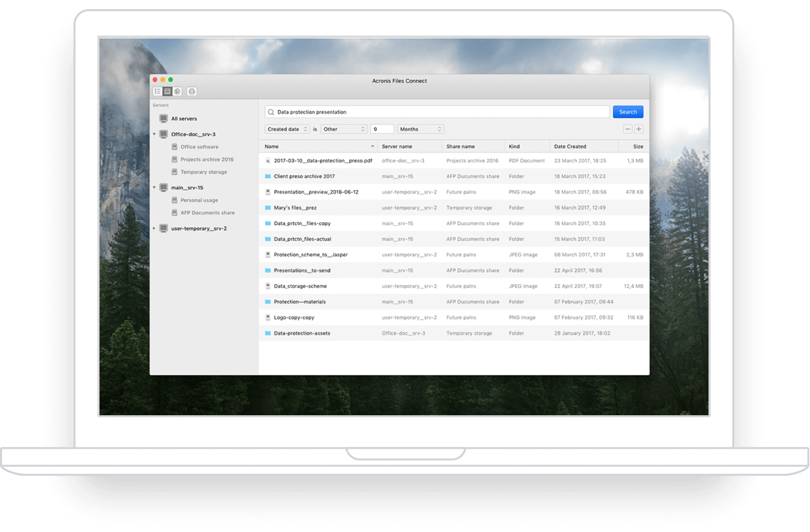The image size is (810, 532).
Task: Click the All servers computer icon
Action: [x=163, y=118]
